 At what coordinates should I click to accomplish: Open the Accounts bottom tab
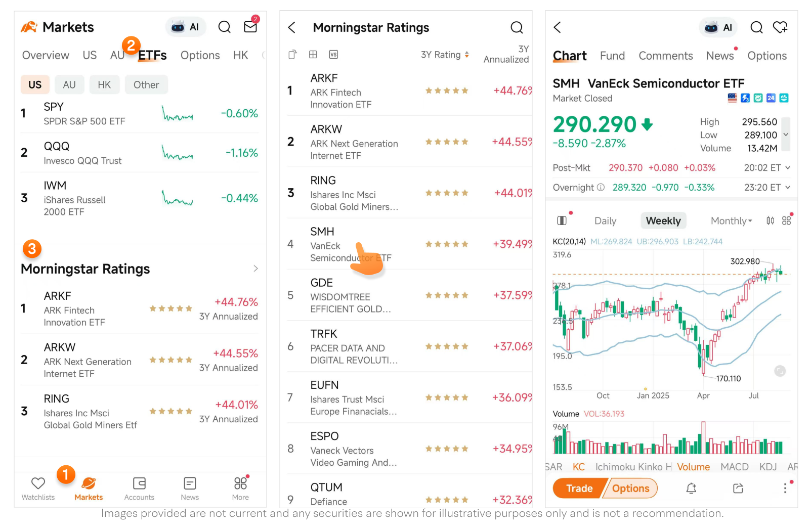139,489
